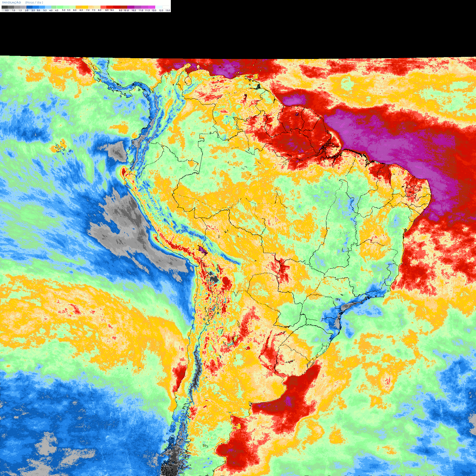Select the 8.0 legend value
The height and width of the screenshot is (476, 476).
99,10
